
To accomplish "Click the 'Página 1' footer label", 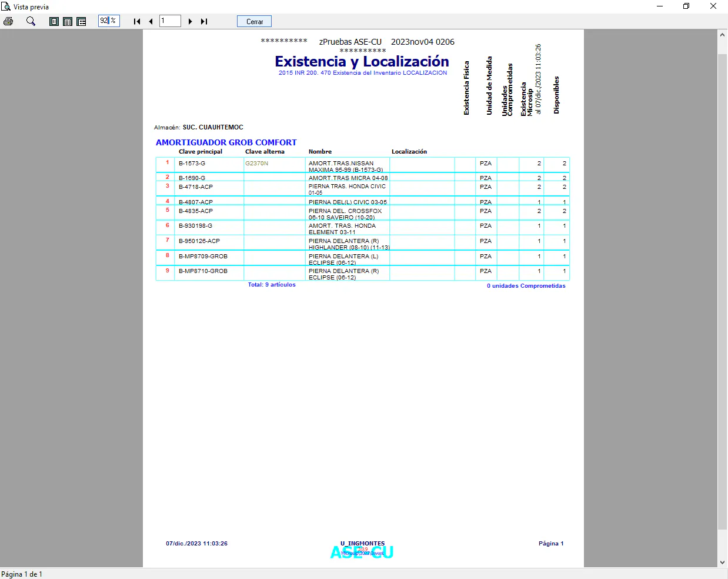I will (x=551, y=544).
